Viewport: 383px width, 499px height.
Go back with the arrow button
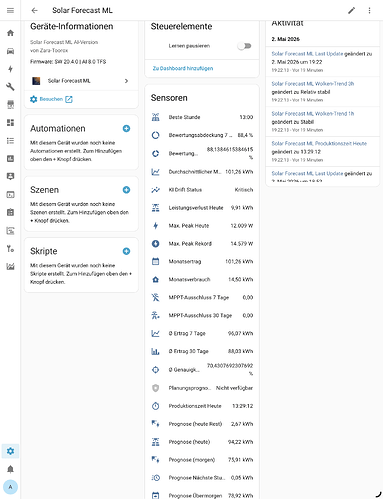pyautogui.click(x=34, y=10)
